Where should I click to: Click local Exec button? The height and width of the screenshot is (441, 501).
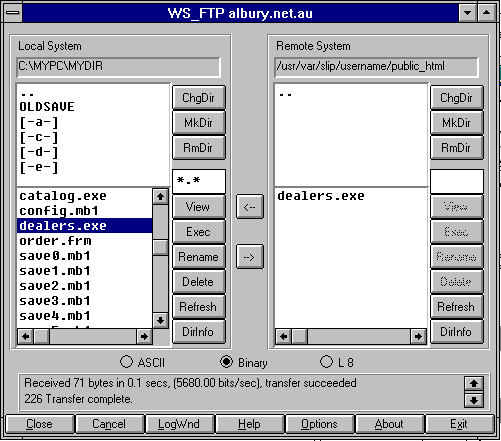[199, 232]
